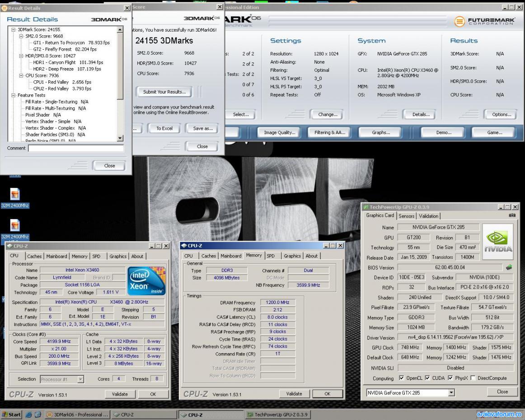This screenshot has width=525, height=420.
Task: Launch Internet Explorer from the quick launch bar
Action: click(29, 415)
